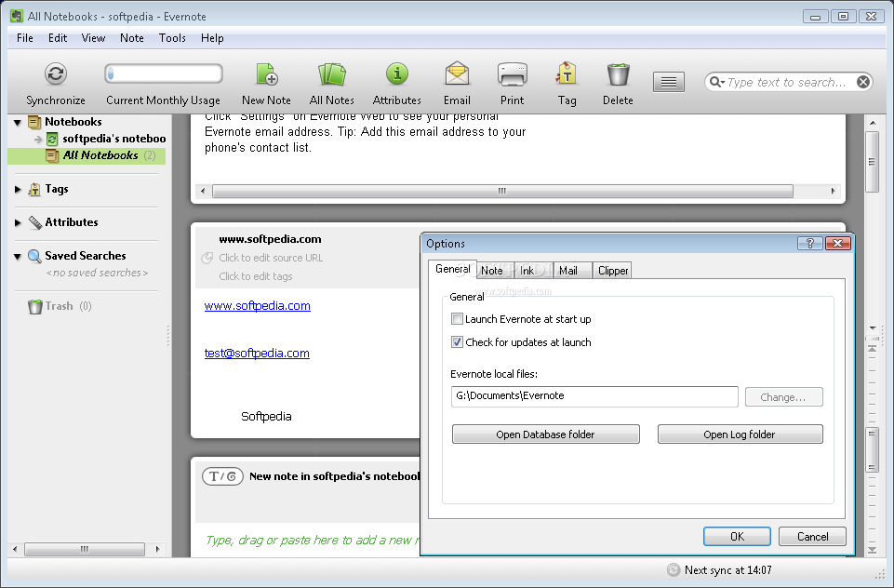Click the Delete trash toolbar icon
The width and height of the screenshot is (894, 588).
point(618,74)
